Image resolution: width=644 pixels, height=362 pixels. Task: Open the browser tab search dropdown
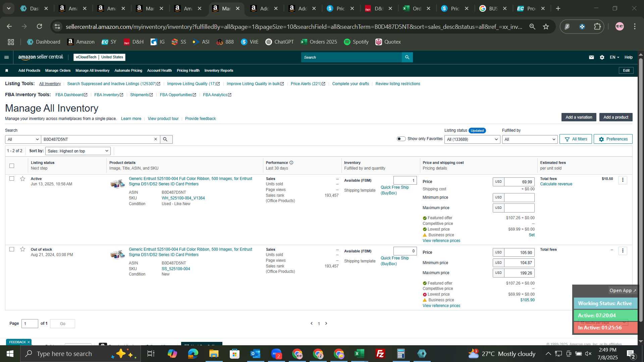pos(9,8)
